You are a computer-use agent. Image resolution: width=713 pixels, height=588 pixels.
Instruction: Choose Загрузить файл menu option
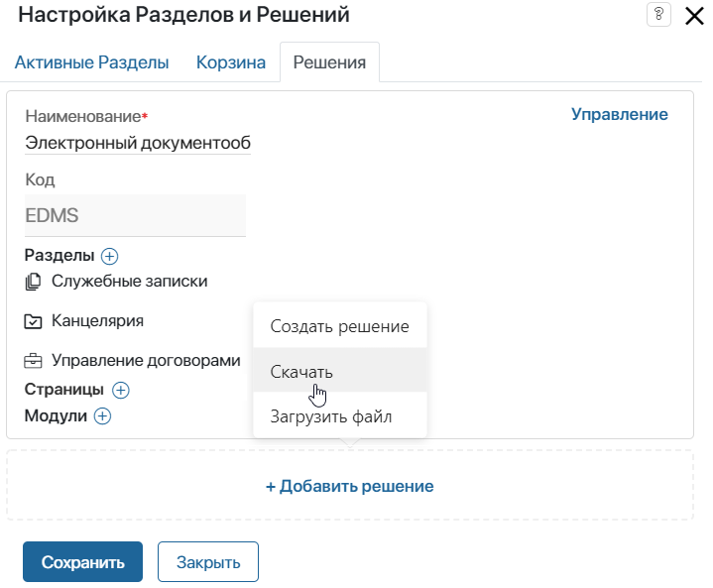(340, 416)
